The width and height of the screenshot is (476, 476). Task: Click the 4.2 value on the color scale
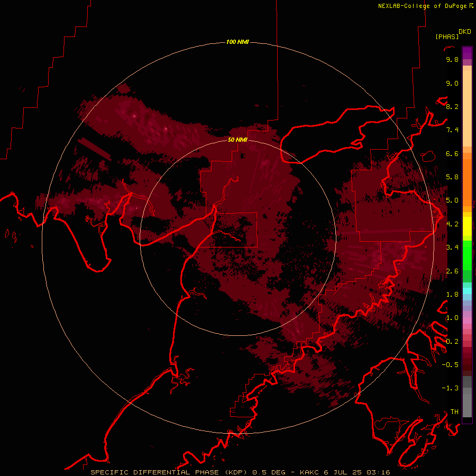452,224
